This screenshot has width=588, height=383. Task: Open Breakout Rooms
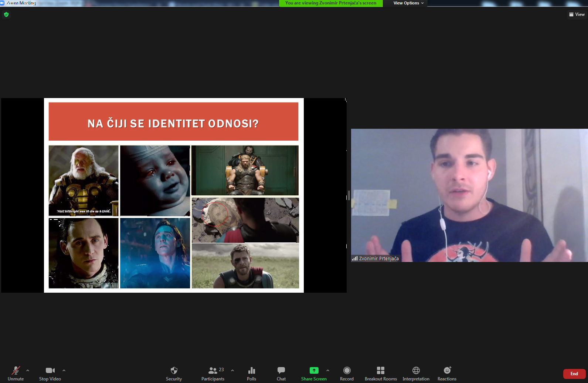(381, 373)
